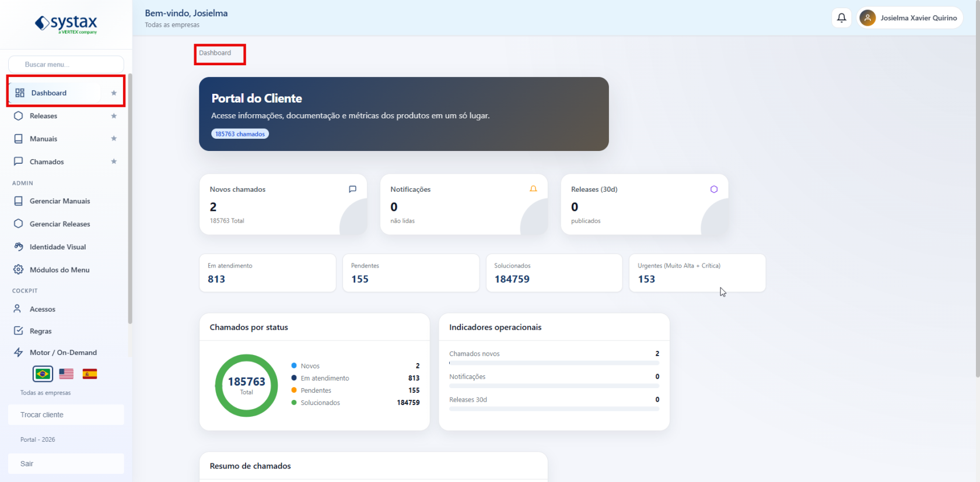Image resolution: width=980 pixels, height=482 pixels.
Task: Click the hexagon icon on Releases (30d) card
Action: pos(714,189)
